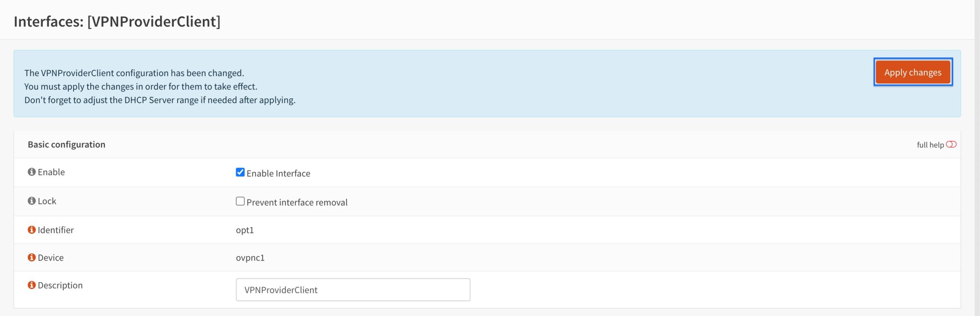Click the Interfaces VPNProviderClient page title

click(x=117, y=21)
